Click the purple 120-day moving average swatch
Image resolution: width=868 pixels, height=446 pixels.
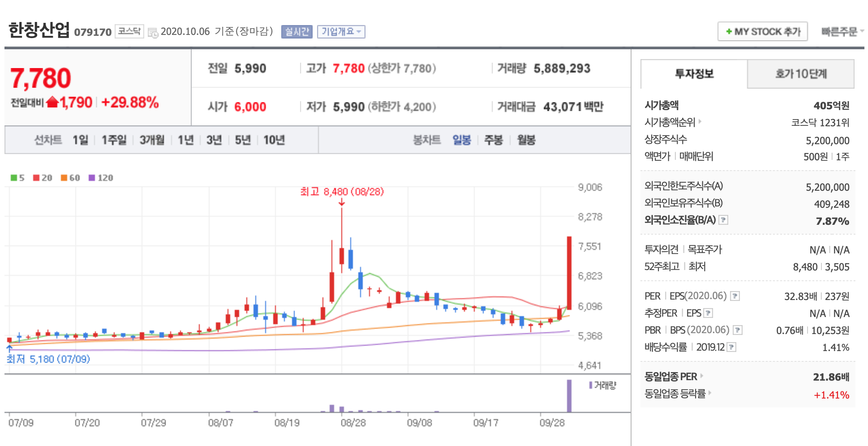pyautogui.click(x=92, y=178)
